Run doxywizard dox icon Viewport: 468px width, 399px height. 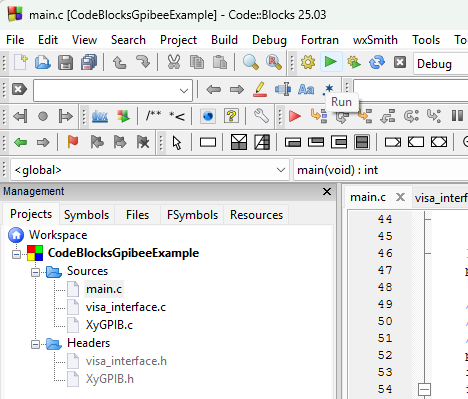pyautogui.click(x=99, y=116)
